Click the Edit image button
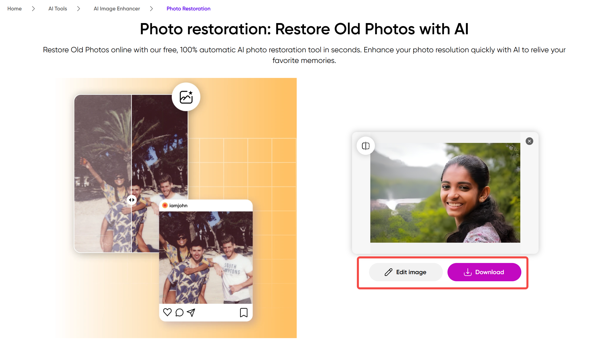The width and height of the screenshot is (599, 364). (406, 272)
